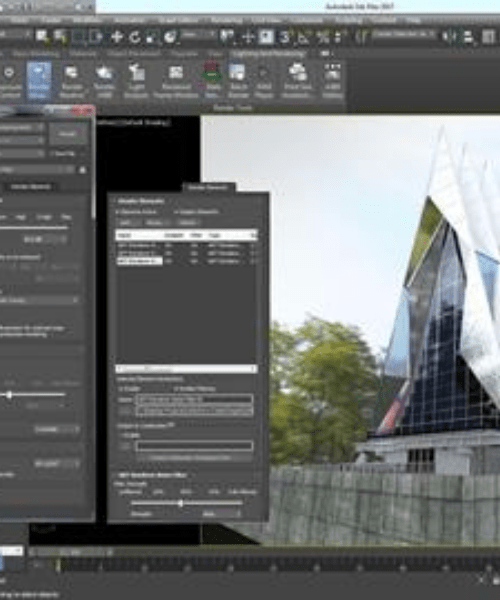The height and width of the screenshot is (600, 500).
Task: Select Render Elements tab in Render Setup
Action: tap(31, 187)
